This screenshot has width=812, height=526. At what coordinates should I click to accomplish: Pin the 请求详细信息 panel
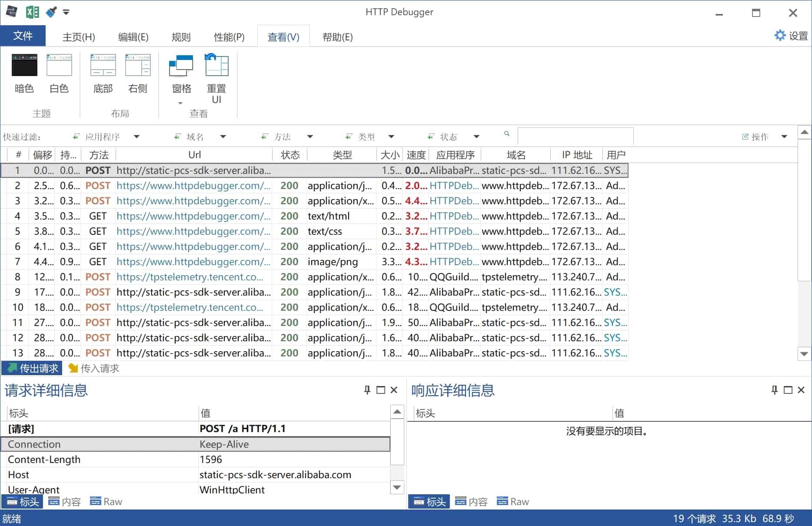[367, 390]
